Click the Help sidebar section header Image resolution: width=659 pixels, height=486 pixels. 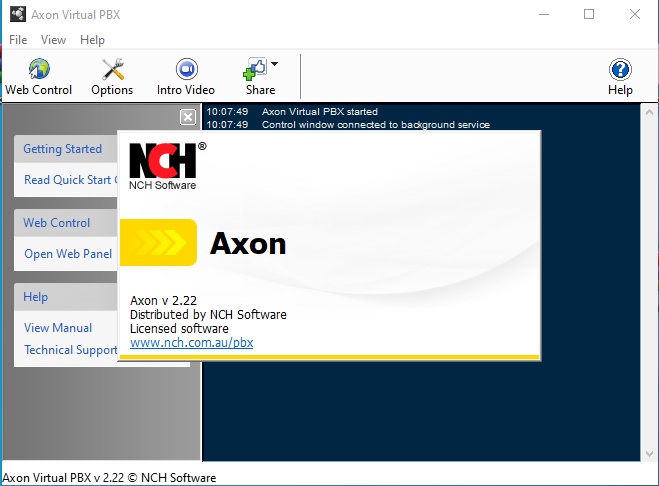click(x=66, y=297)
